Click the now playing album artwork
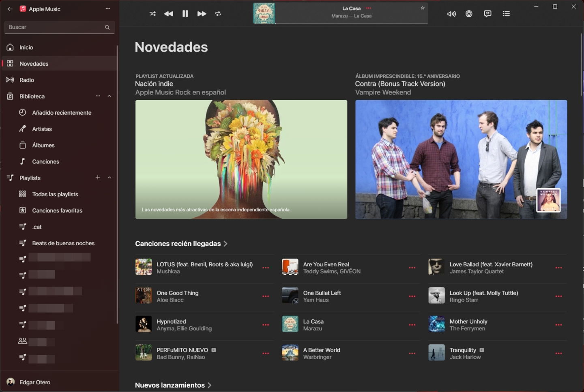 [264, 13]
